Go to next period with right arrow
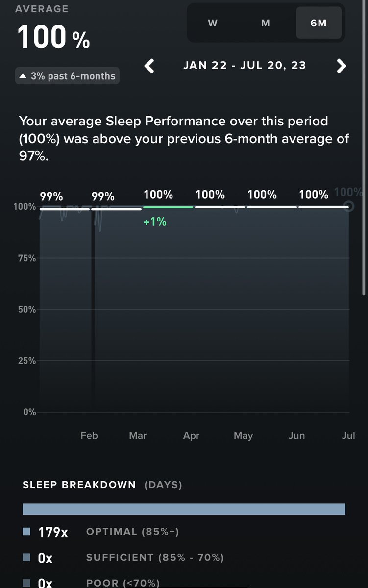The height and width of the screenshot is (588, 368). (x=342, y=66)
